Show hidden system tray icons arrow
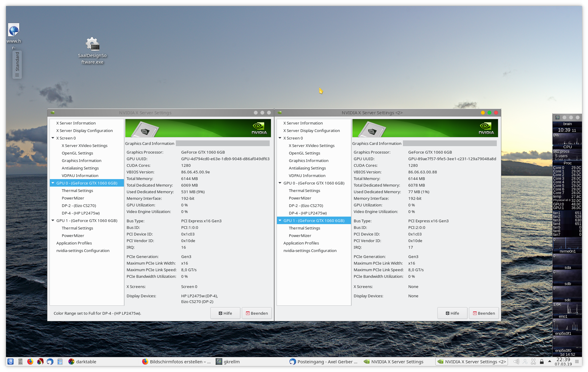 coord(550,361)
